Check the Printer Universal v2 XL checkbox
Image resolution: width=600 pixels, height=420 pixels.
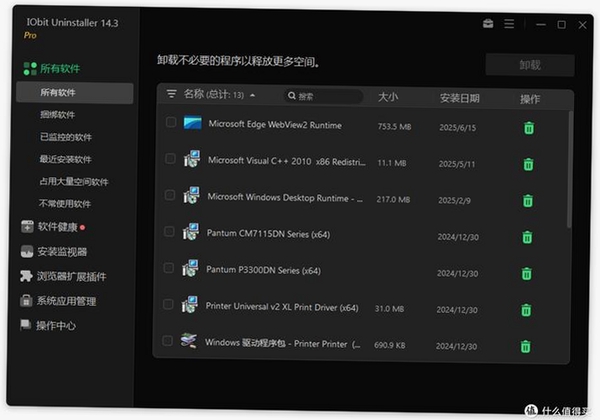168,304
